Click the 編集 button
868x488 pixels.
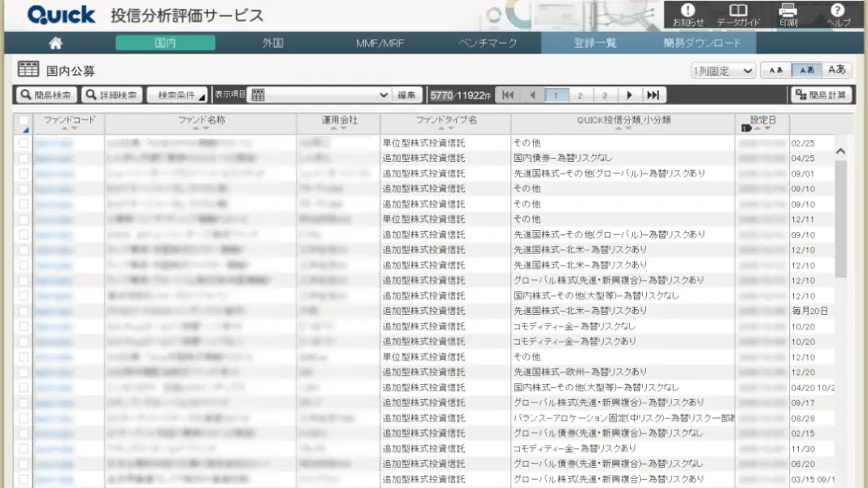point(407,95)
